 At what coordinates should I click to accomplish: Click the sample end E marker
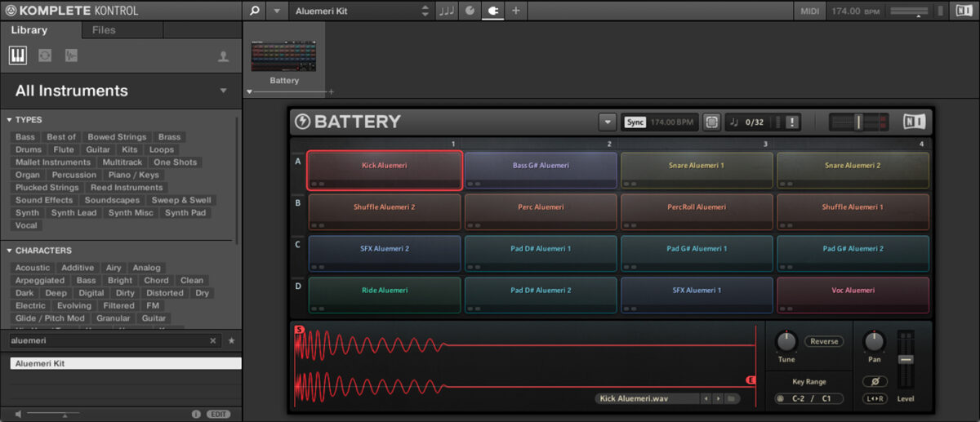click(751, 380)
